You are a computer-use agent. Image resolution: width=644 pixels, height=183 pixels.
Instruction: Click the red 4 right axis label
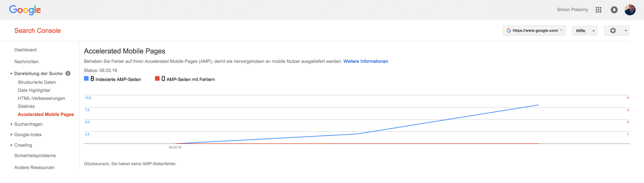(628, 98)
